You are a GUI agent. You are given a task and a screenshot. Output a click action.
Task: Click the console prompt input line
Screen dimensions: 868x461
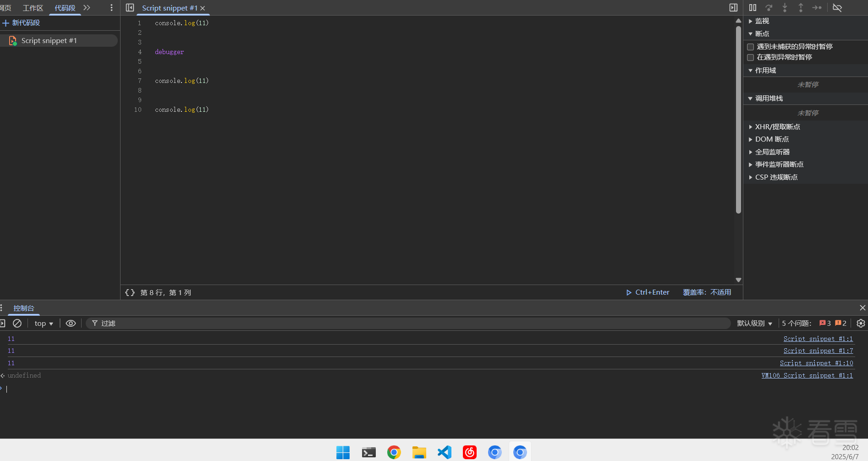[x=431, y=389]
